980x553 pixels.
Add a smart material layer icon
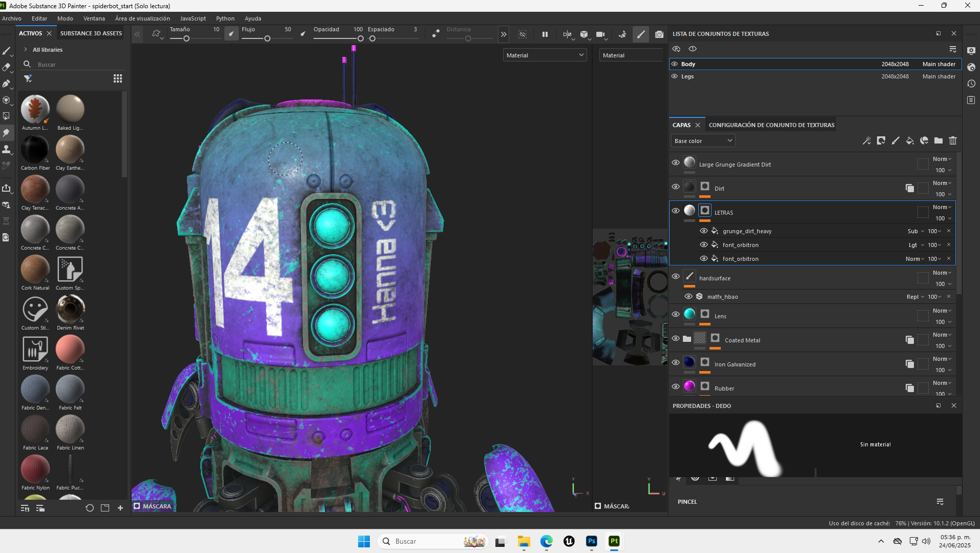pos(924,140)
